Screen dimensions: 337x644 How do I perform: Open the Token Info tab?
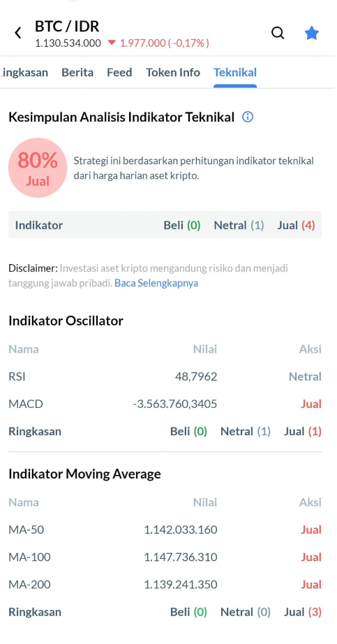173,73
